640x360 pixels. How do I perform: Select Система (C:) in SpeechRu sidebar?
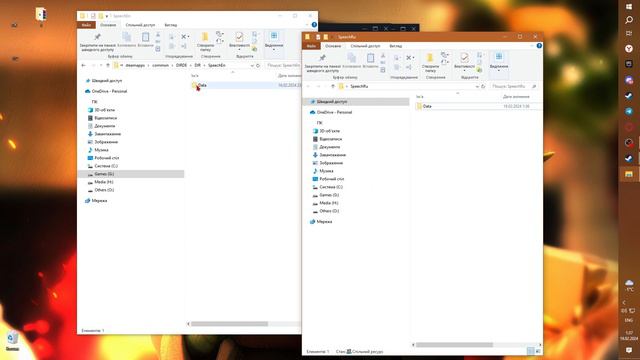coord(331,187)
